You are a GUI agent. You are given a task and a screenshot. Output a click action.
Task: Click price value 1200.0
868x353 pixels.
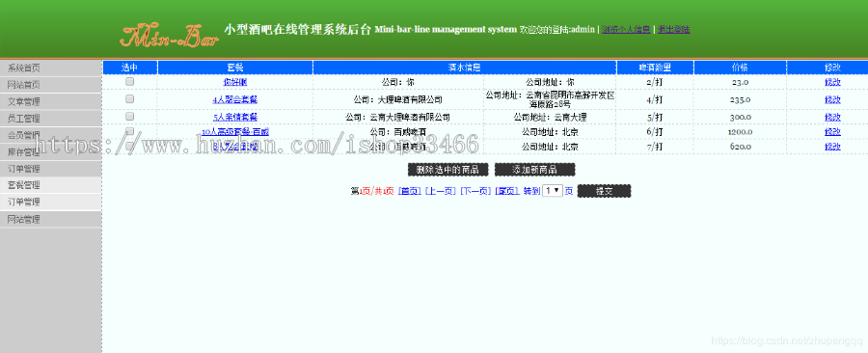click(x=740, y=132)
